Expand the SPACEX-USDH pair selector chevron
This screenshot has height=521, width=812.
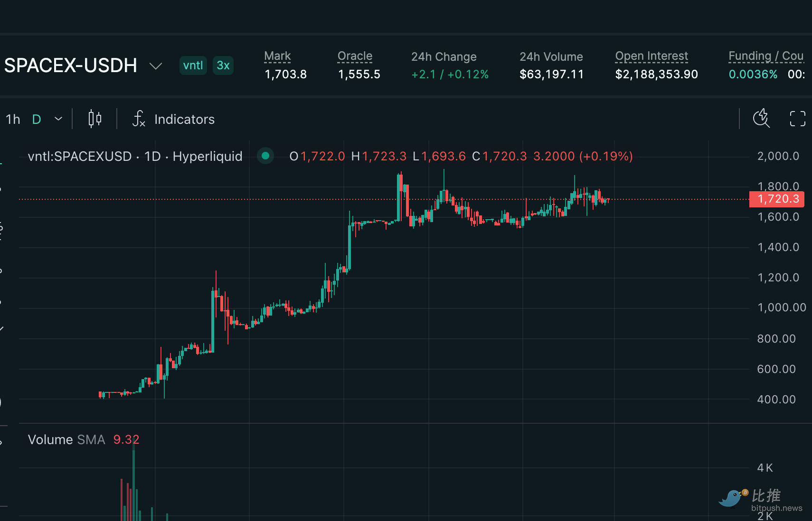[x=156, y=66]
